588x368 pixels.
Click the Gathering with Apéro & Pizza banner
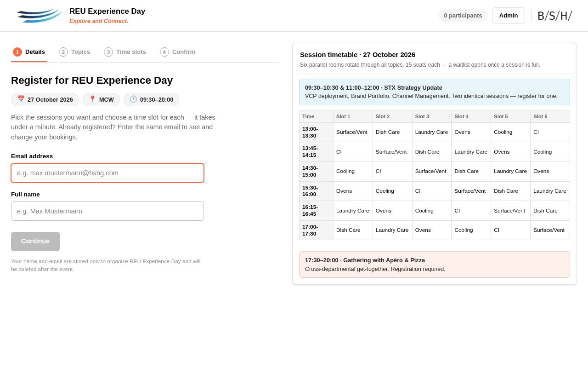coord(435,264)
